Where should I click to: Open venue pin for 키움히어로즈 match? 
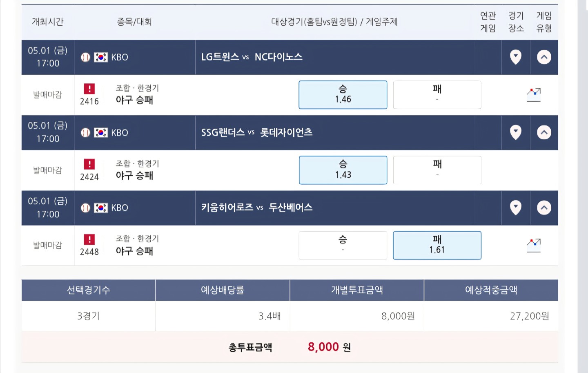pos(516,208)
